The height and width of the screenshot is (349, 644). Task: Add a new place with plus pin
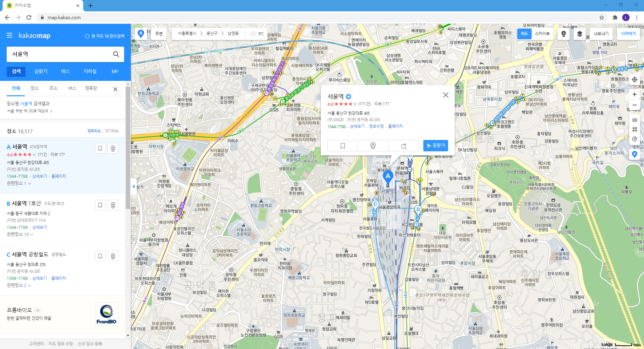pyautogui.click(x=634, y=154)
